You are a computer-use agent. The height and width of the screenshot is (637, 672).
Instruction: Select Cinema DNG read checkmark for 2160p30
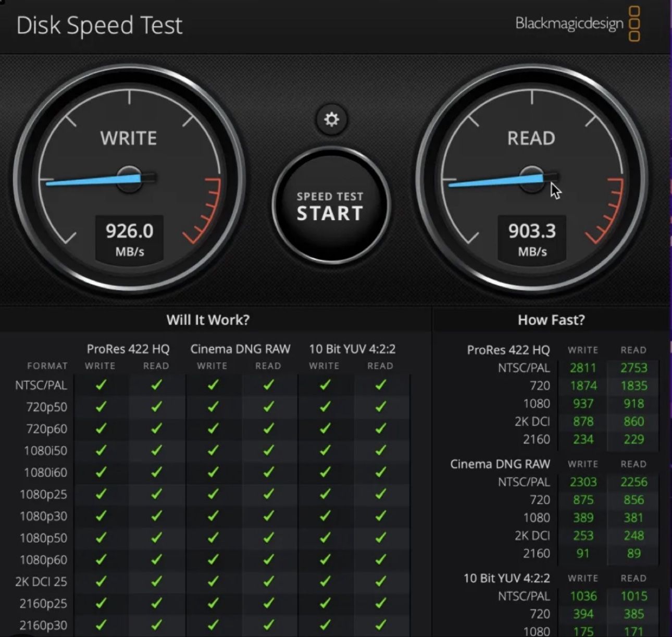point(268,624)
